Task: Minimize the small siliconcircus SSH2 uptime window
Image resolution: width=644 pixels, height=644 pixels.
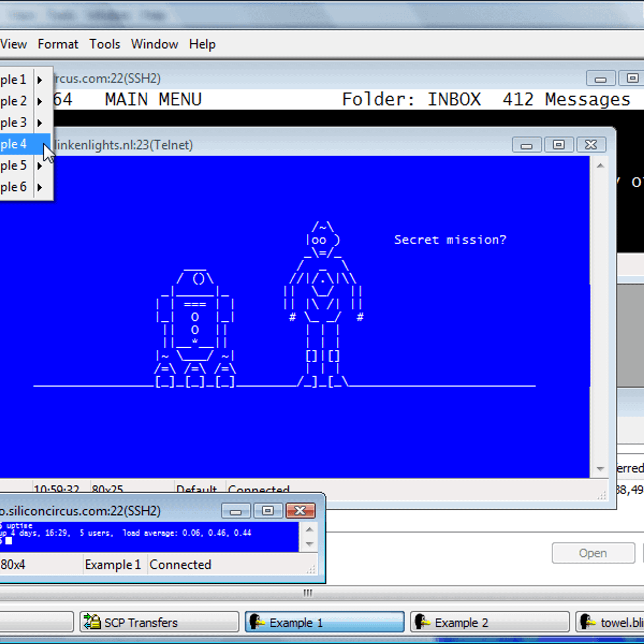Action: [236, 511]
